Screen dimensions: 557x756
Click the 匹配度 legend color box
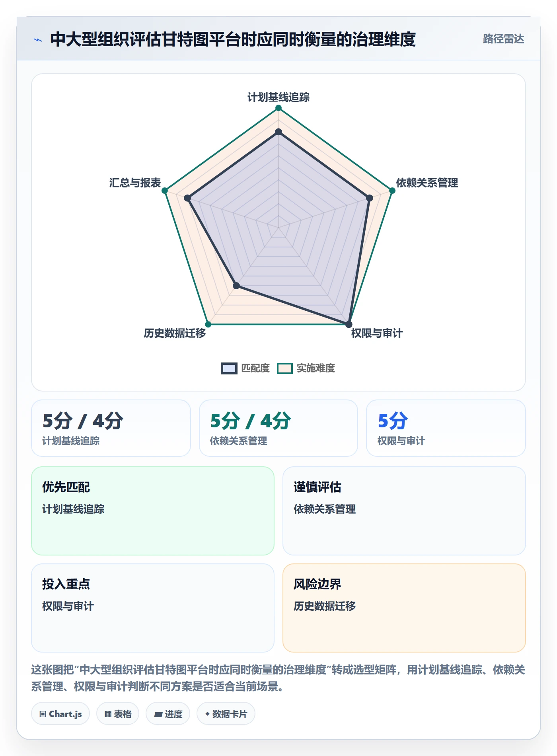click(x=229, y=368)
